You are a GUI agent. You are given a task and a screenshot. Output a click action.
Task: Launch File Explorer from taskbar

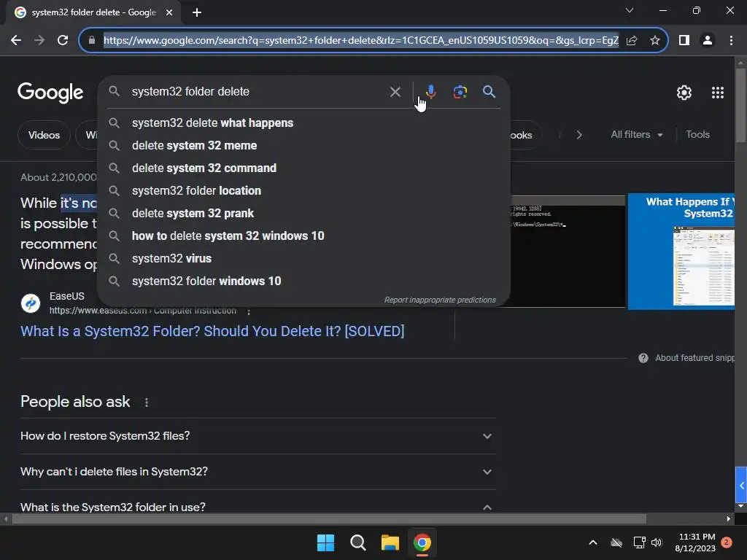(390, 542)
